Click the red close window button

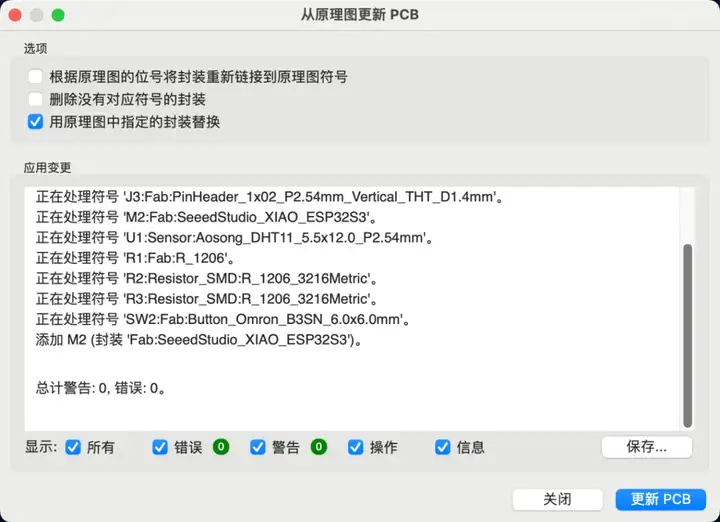click(15, 15)
